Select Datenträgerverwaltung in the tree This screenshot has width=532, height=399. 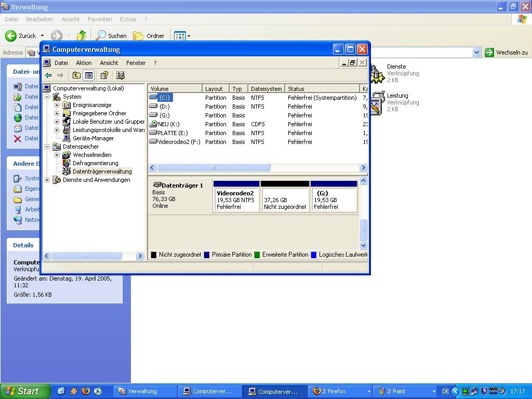[x=102, y=171]
